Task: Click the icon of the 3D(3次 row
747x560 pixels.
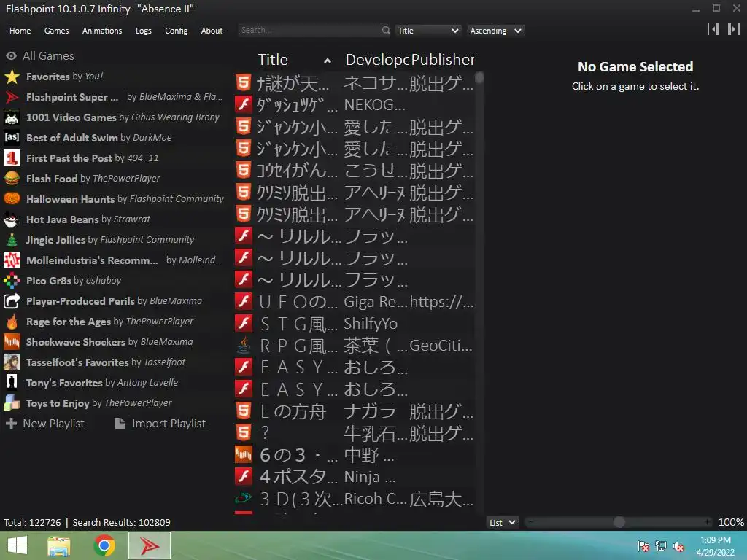Action: point(244,499)
